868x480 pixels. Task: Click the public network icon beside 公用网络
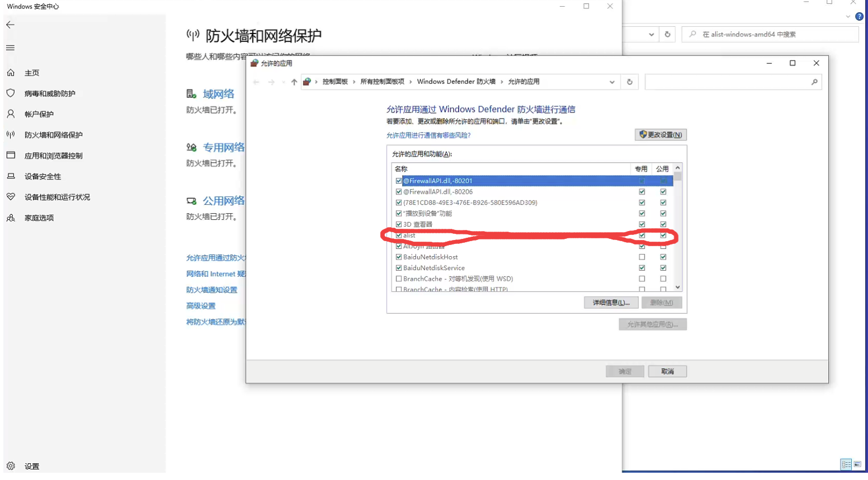point(192,201)
